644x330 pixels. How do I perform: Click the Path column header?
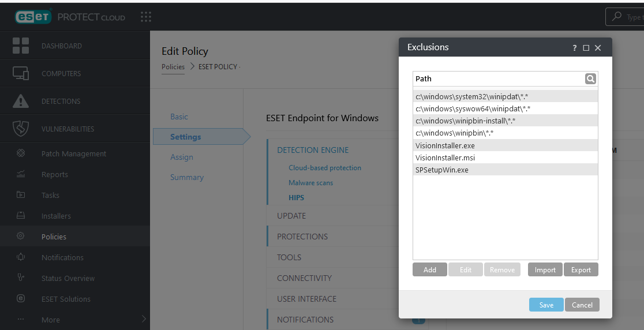(x=424, y=79)
